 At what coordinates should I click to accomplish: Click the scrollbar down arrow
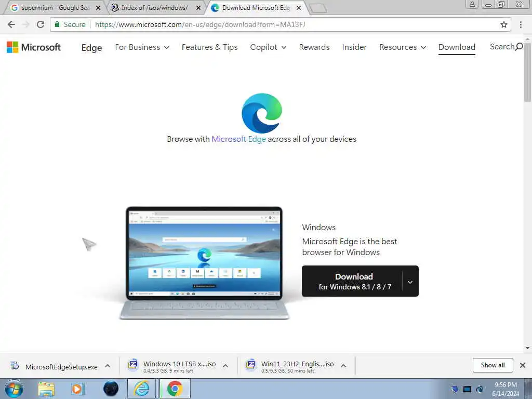(x=527, y=348)
